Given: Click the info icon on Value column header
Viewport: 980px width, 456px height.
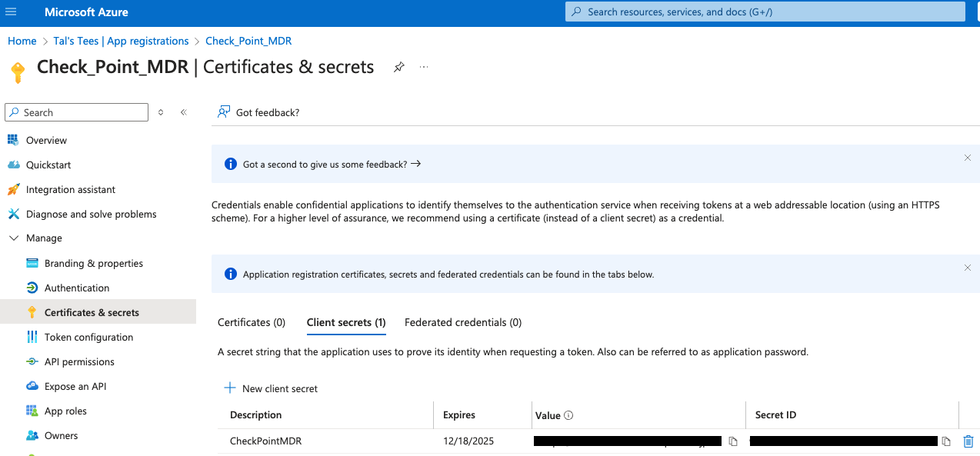Looking at the screenshot, I should [x=568, y=415].
